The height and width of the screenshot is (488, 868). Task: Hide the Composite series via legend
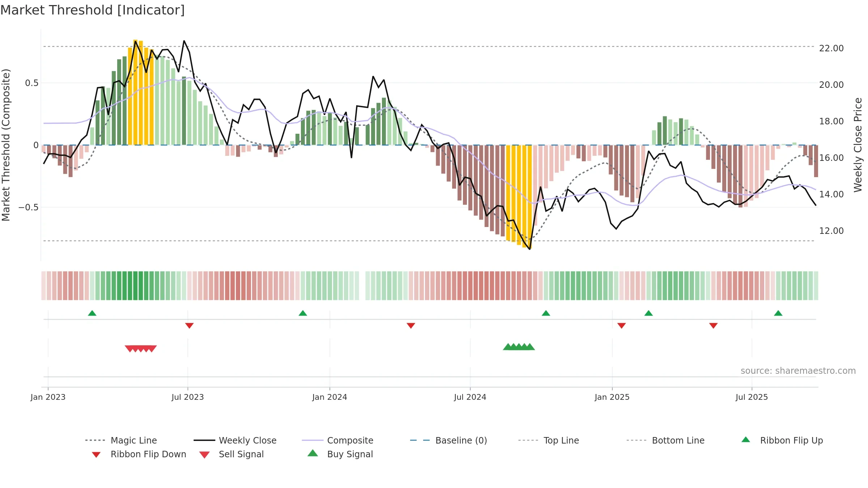point(337,440)
